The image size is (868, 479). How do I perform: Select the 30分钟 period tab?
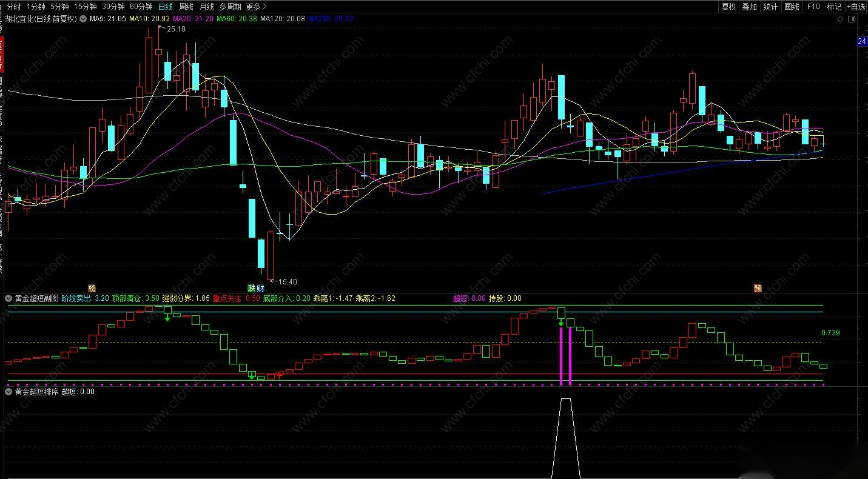click(x=113, y=7)
